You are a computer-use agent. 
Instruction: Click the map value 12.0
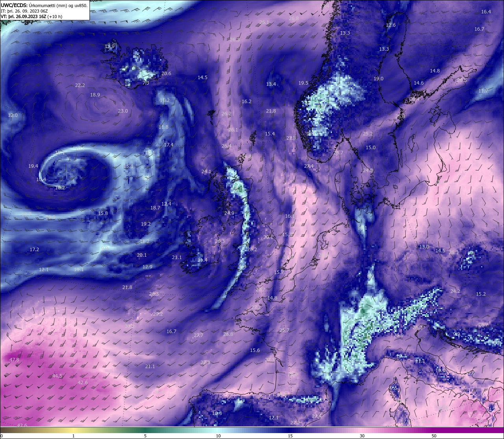(x=13, y=115)
